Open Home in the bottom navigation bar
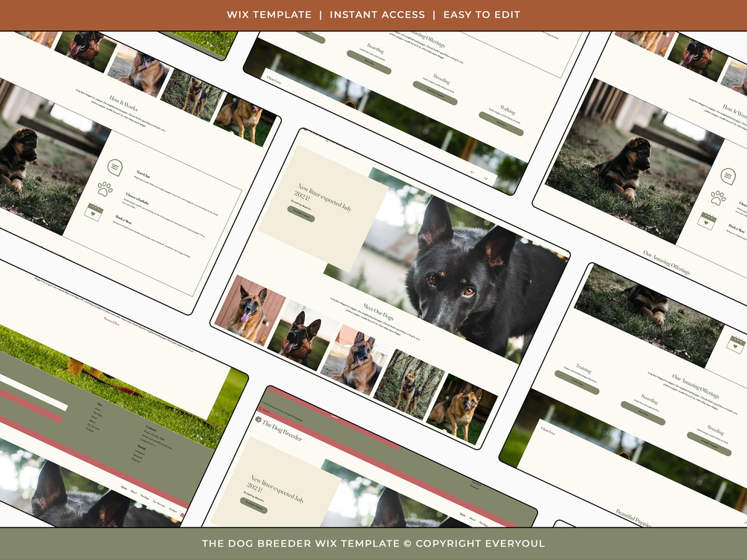Viewport: 747px width, 560px height. coord(123,488)
